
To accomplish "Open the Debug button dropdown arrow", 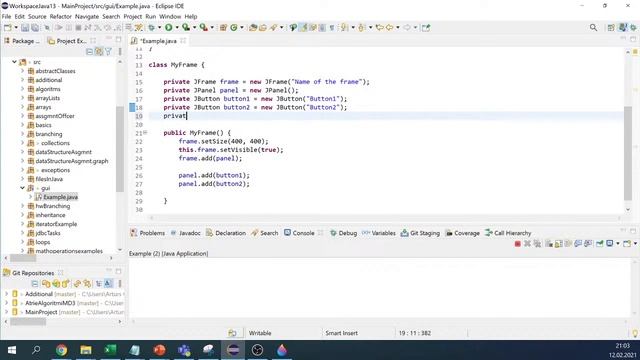I will [160, 27].
